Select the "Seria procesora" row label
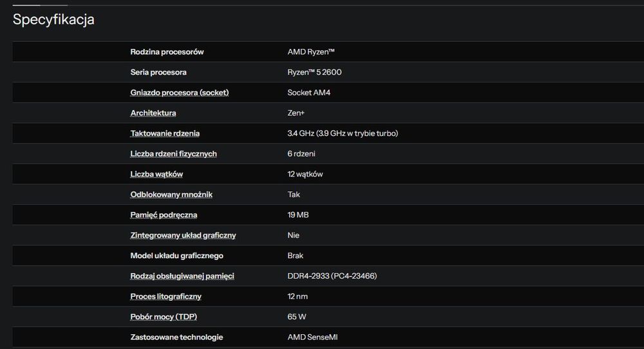644x349 pixels. 158,72
